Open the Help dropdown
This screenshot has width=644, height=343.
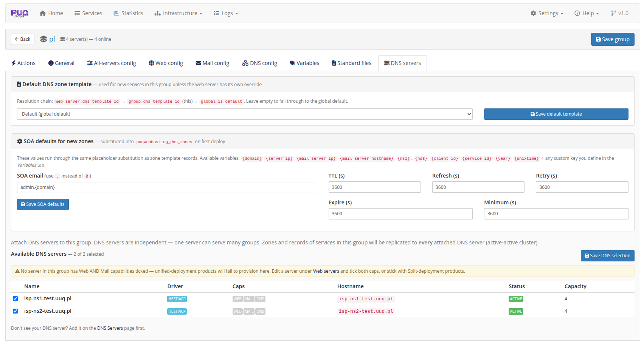tap(587, 13)
